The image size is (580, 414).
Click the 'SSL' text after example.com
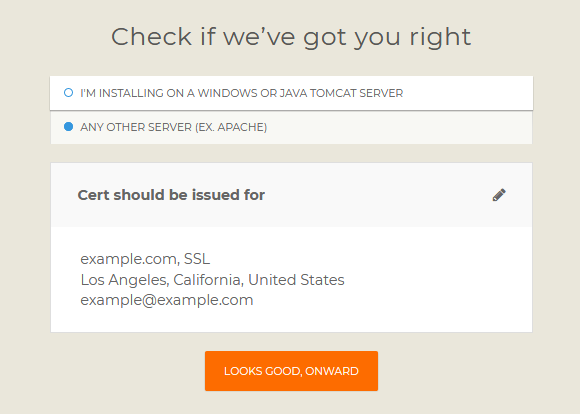197,259
